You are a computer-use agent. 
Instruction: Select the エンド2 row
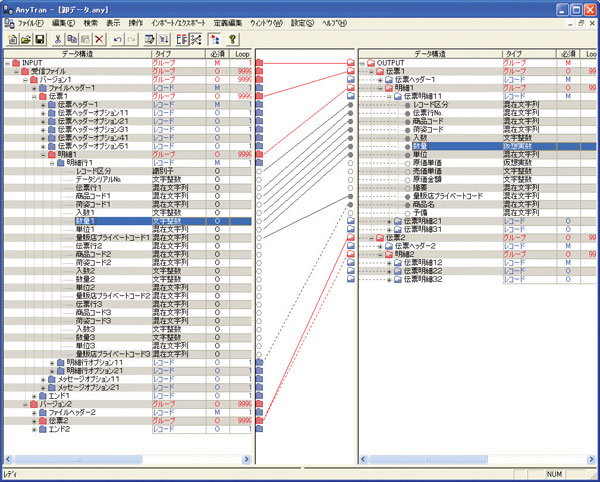[127, 429]
